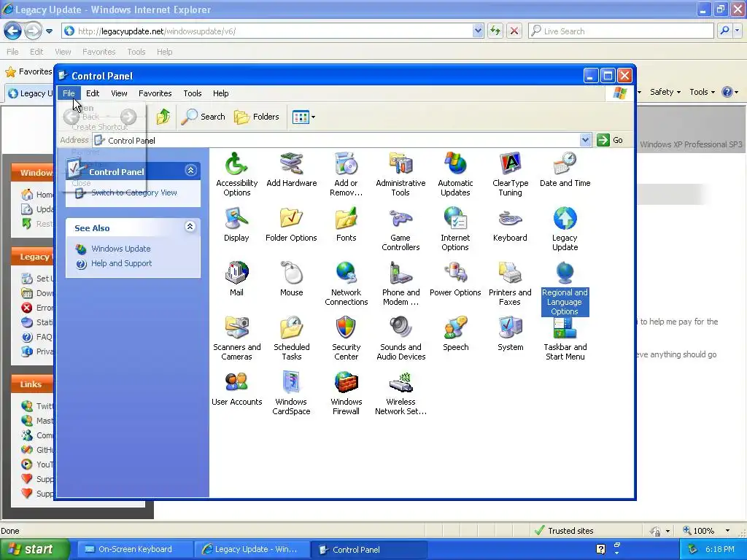Open the View menu in Control Panel
The width and height of the screenshot is (747, 560).
click(x=119, y=93)
